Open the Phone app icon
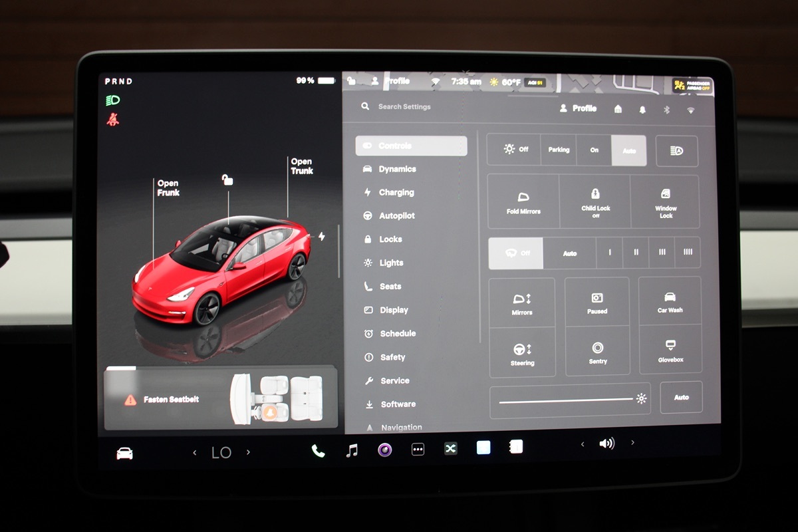Image resolution: width=798 pixels, height=532 pixels. point(319,451)
